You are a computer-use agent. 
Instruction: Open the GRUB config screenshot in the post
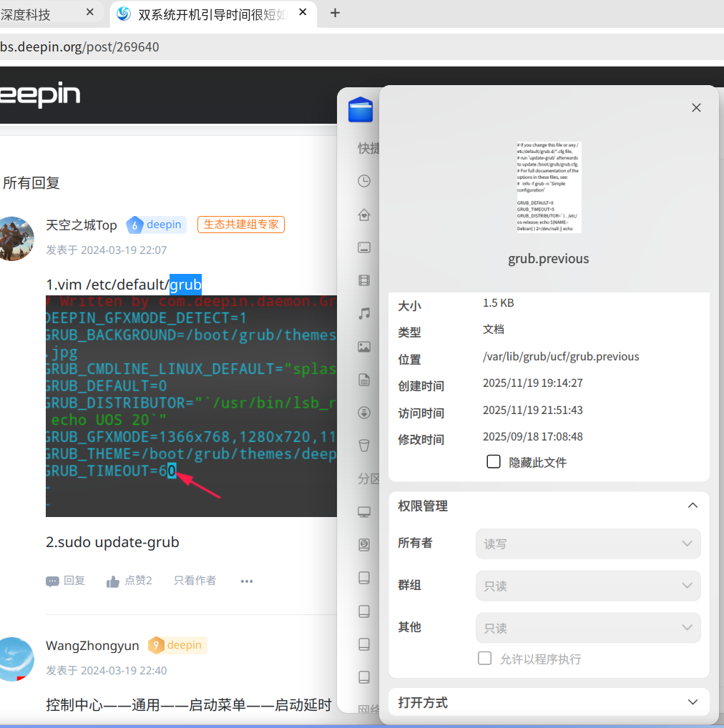(x=191, y=405)
